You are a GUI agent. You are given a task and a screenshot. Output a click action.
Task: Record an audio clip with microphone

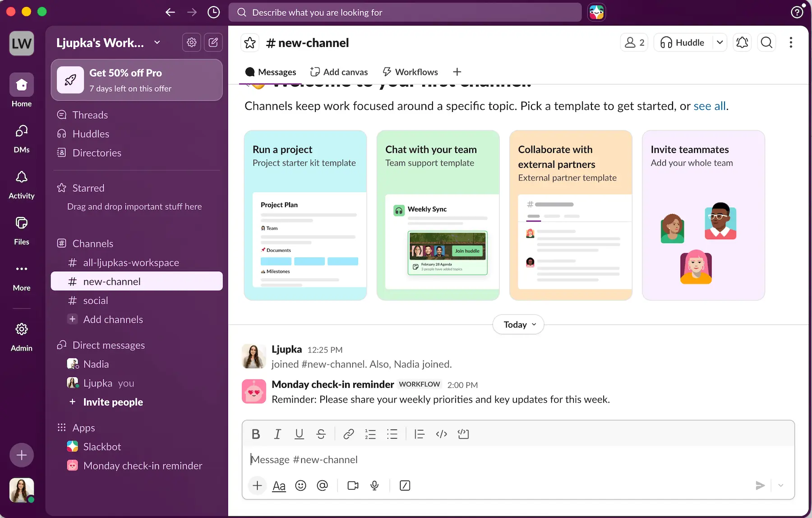pyautogui.click(x=374, y=486)
